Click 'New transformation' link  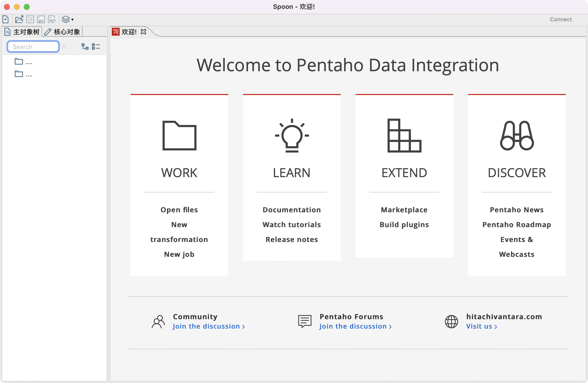[179, 232]
